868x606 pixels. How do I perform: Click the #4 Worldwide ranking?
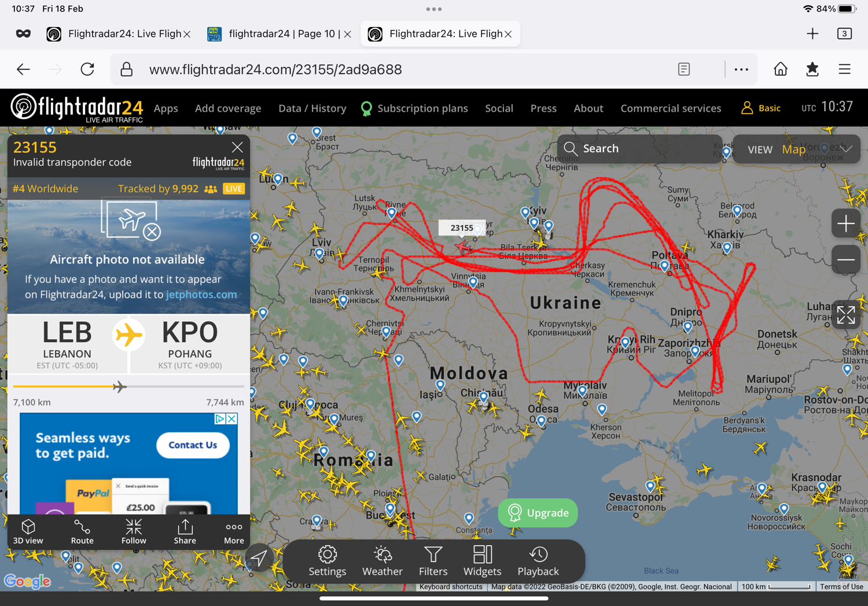[x=45, y=189]
